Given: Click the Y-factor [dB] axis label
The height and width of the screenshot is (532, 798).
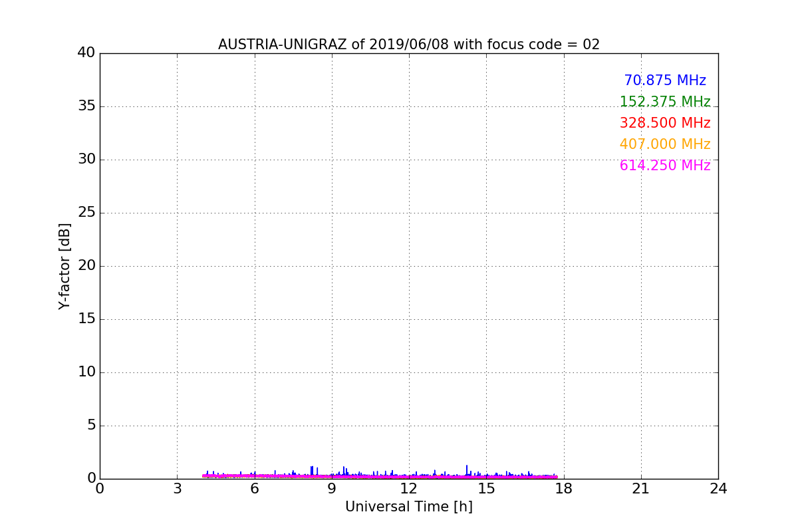Looking at the screenshot, I should tap(65, 266).
